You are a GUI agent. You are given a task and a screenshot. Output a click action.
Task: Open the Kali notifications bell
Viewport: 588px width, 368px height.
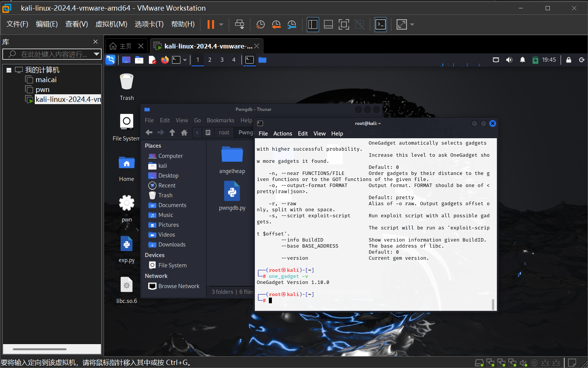523,60
